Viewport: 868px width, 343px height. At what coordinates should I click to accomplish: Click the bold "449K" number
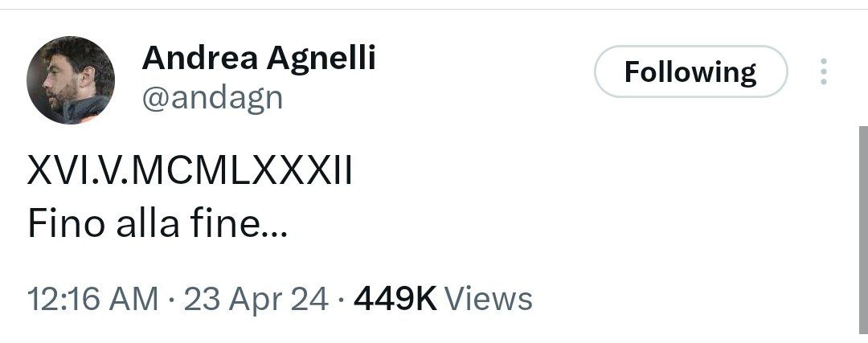tap(395, 299)
